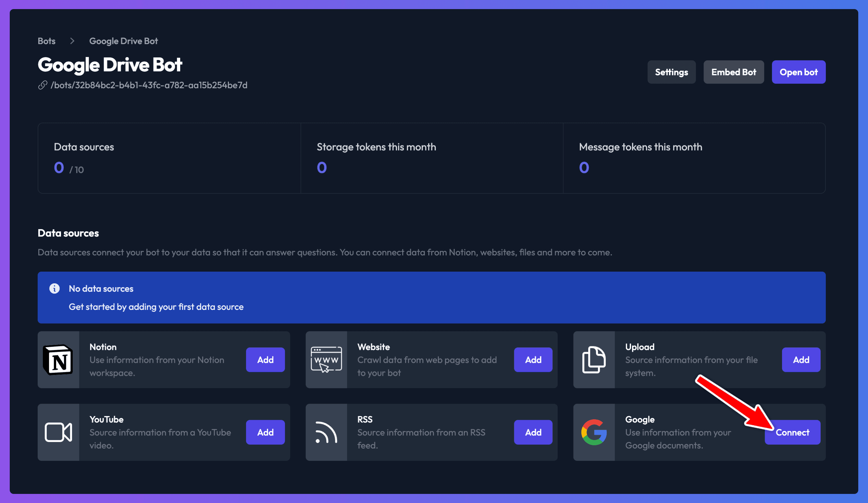
Task: Click the Embed Bot button
Action: 734,72
